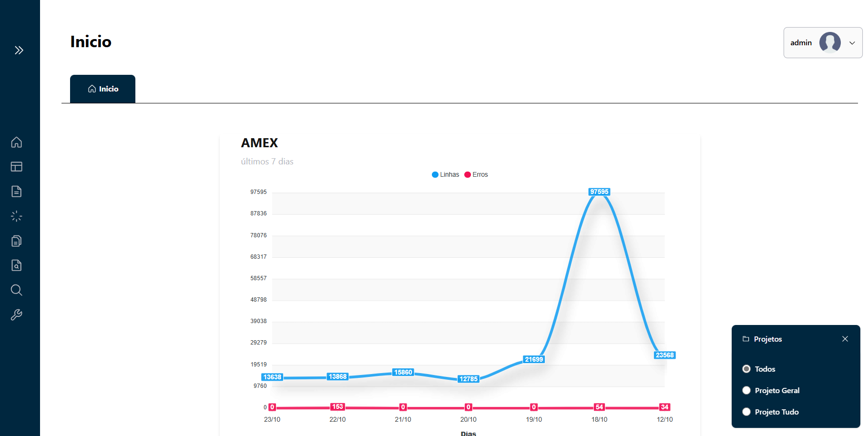868x436 pixels.
Task: Click the document file icon in sidebar
Action: (x=17, y=192)
